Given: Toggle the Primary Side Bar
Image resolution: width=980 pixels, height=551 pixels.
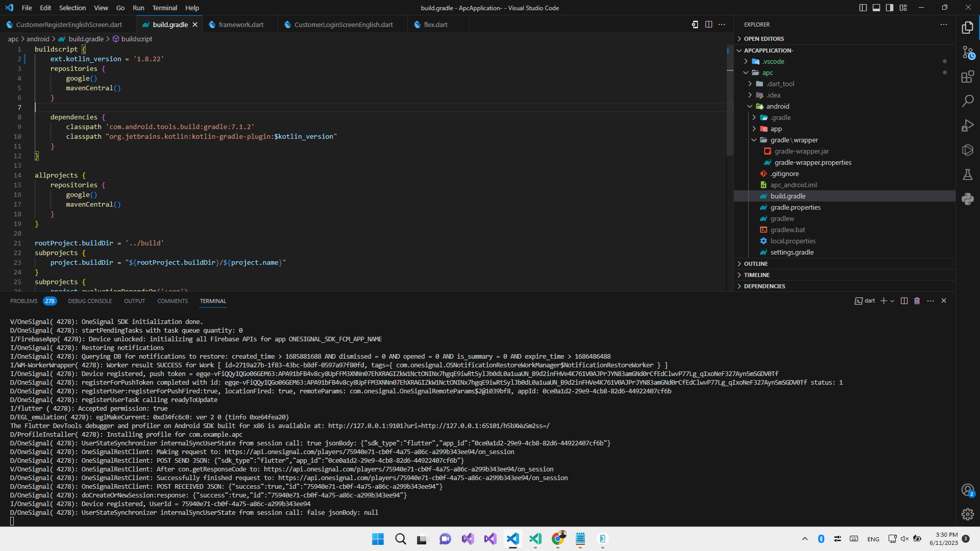Looking at the screenshot, I should (x=862, y=8).
